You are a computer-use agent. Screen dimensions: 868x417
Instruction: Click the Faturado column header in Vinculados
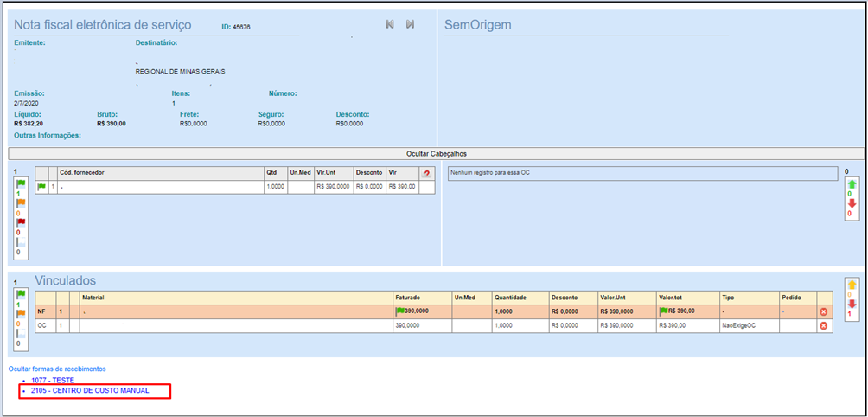click(x=408, y=297)
